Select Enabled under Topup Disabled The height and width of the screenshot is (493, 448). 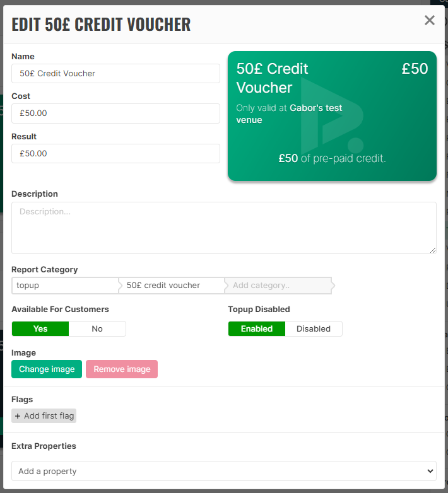coord(257,329)
